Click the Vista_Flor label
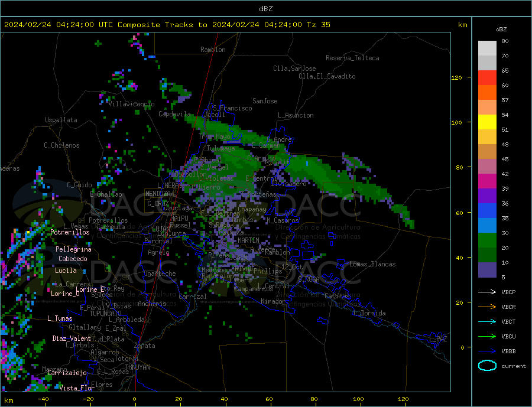 click(x=77, y=388)
